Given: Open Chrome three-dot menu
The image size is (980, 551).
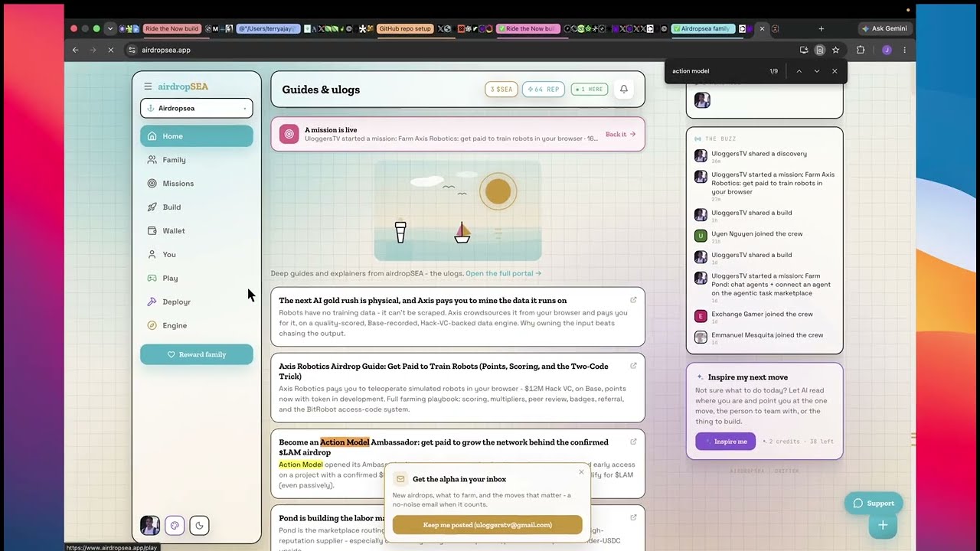Looking at the screenshot, I should [x=904, y=50].
